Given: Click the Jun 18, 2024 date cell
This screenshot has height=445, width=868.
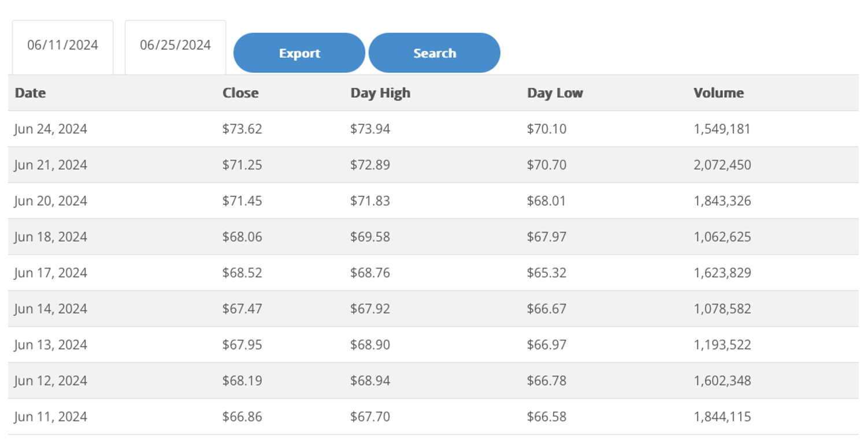Looking at the screenshot, I should pyautogui.click(x=51, y=237).
